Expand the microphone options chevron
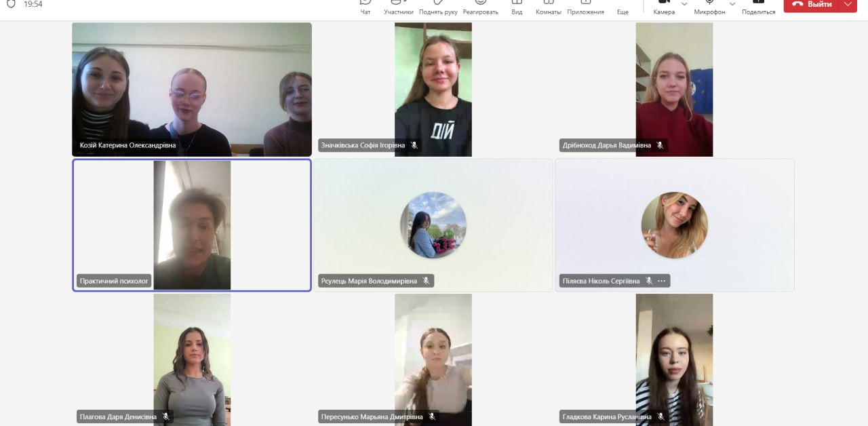The image size is (868, 426). (732, 4)
